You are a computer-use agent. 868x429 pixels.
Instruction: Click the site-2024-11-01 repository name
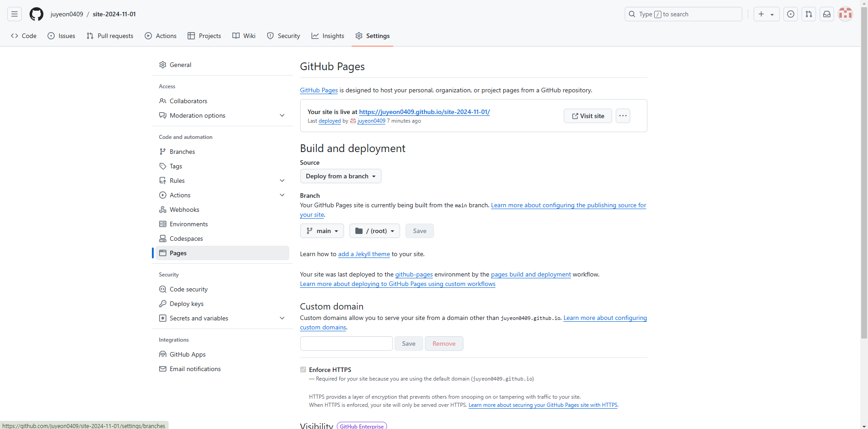pyautogui.click(x=114, y=14)
